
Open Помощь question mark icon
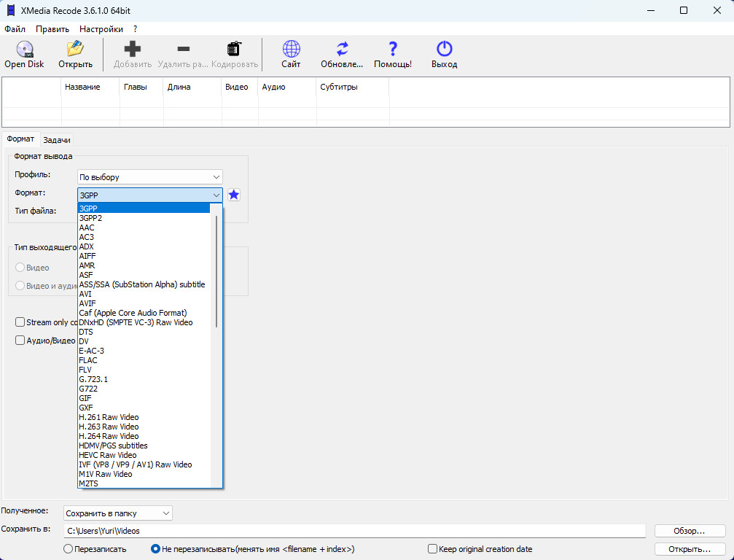(393, 49)
